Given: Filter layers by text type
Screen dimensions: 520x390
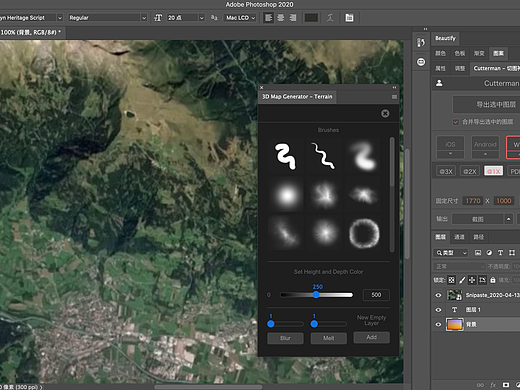Looking at the screenshot, I should [500, 253].
